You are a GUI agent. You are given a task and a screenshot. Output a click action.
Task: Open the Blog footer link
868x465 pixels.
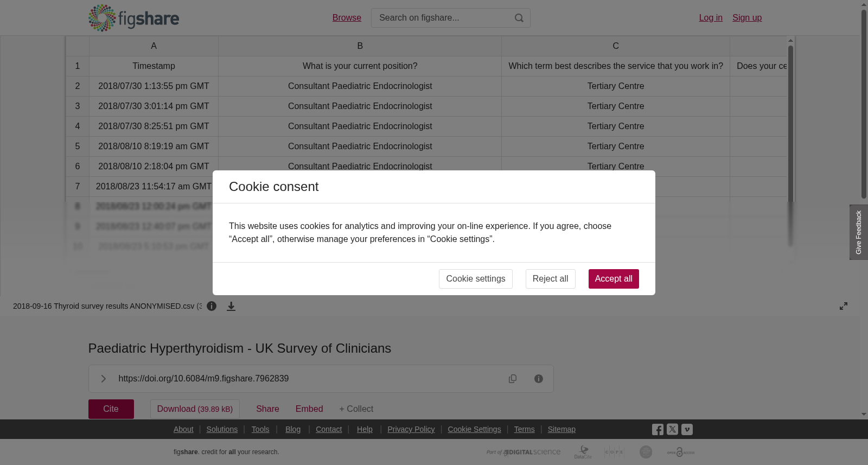[x=293, y=429]
